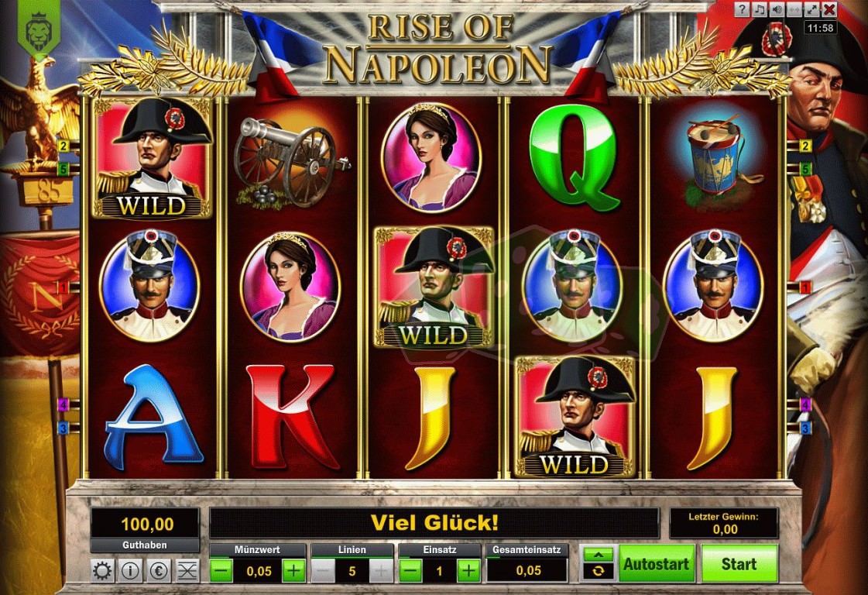The height and width of the screenshot is (595, 868).
Task: Spin the reels with Start
Action: (x=739, y=563)
